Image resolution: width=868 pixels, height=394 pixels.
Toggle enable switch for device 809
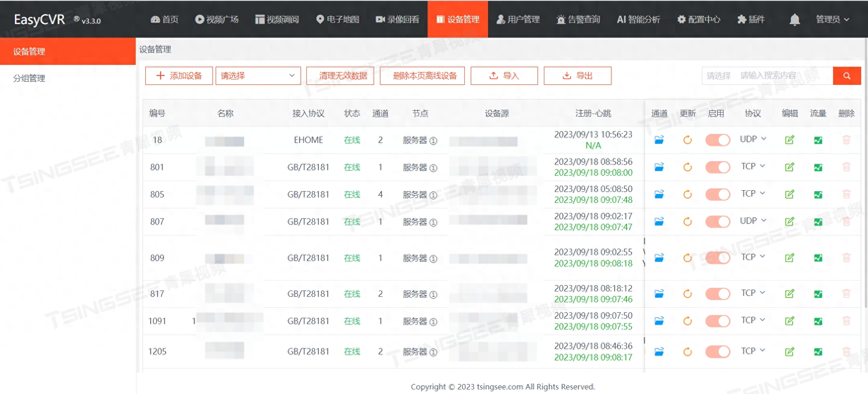tap(718, 258)
